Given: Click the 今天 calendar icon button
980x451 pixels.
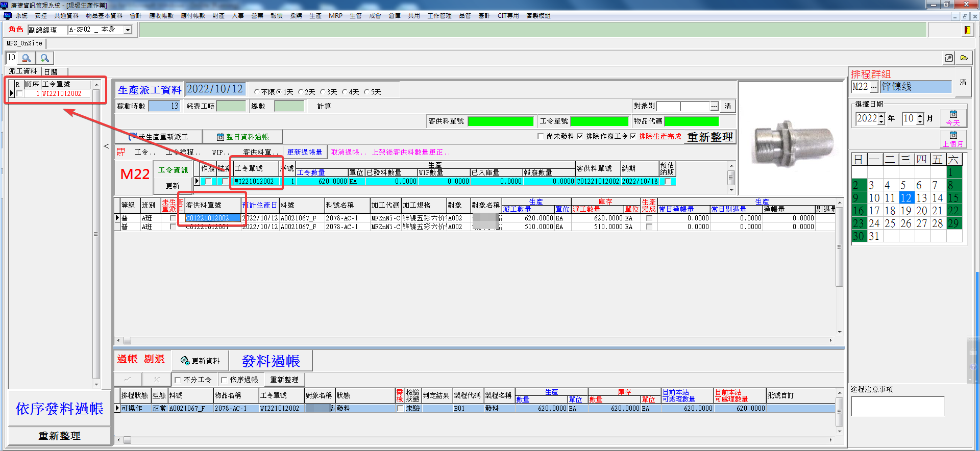Looking at the screenshot, I should tap(953, 118).
